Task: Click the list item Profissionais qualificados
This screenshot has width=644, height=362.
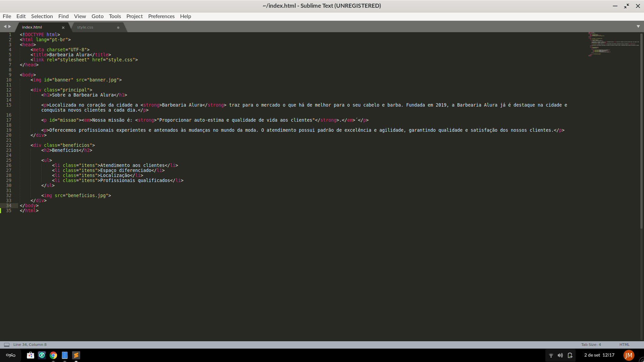Action: [x=135, y=180]
